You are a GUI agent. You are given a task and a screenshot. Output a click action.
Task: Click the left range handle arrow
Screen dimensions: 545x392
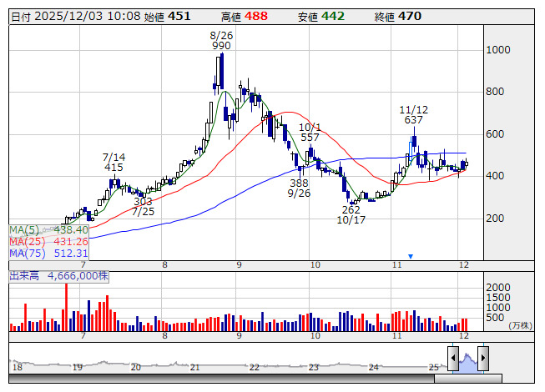[453, 359]
